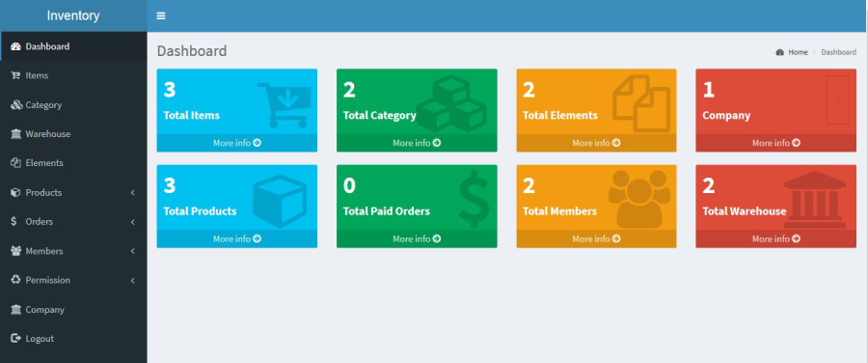Viewport: 868px width, 363px height.
Task: Click the placeholder icon on Company card
Action: (x=838, y=99)
